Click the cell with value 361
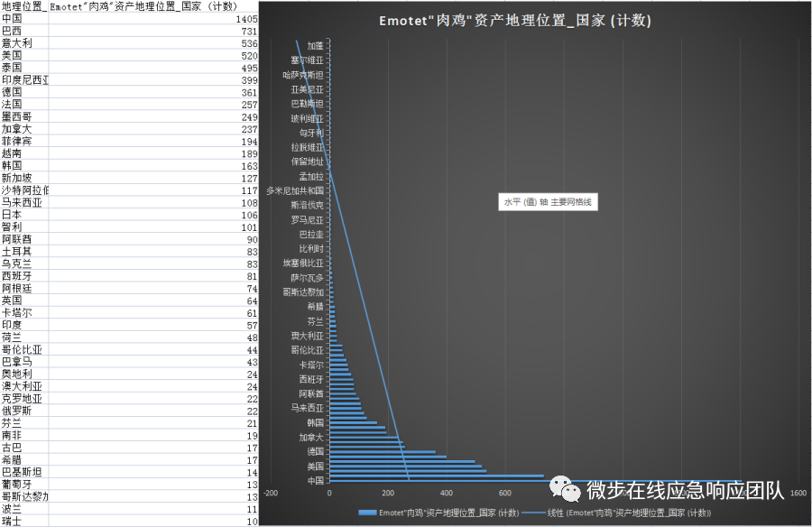 point(153,92)
